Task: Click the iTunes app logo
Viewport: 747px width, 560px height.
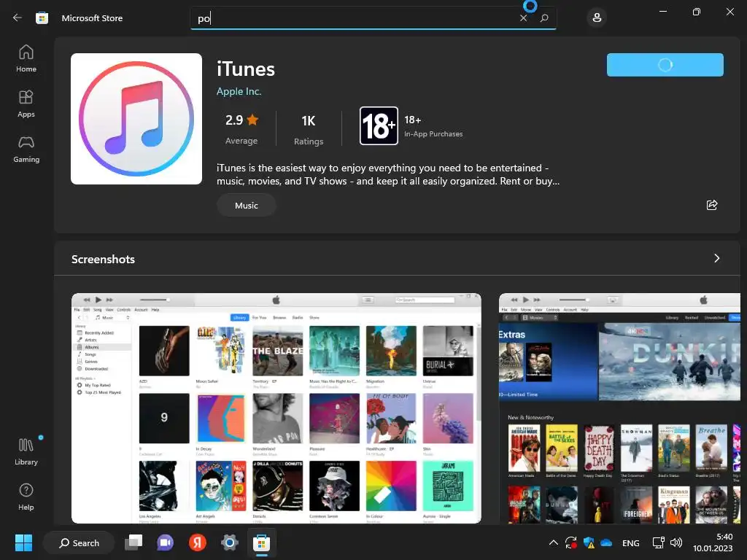Action: click(x=136, y=119)
